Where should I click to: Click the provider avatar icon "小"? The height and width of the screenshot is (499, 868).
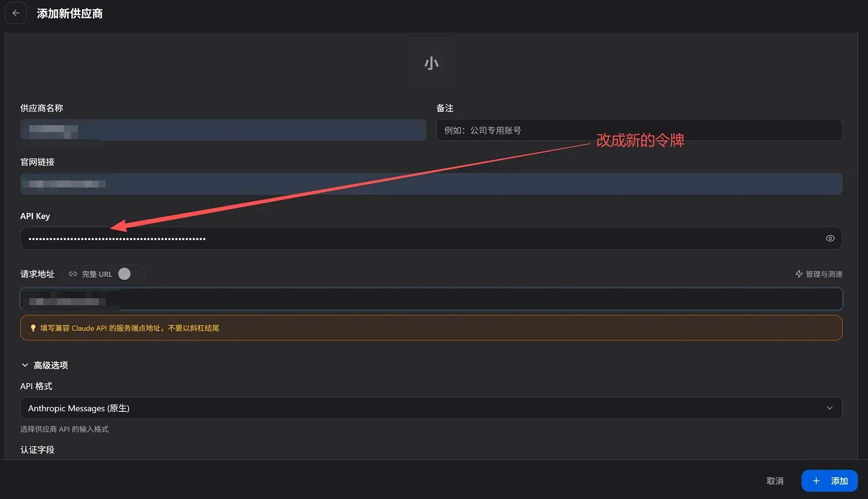(x=432, y=63)
